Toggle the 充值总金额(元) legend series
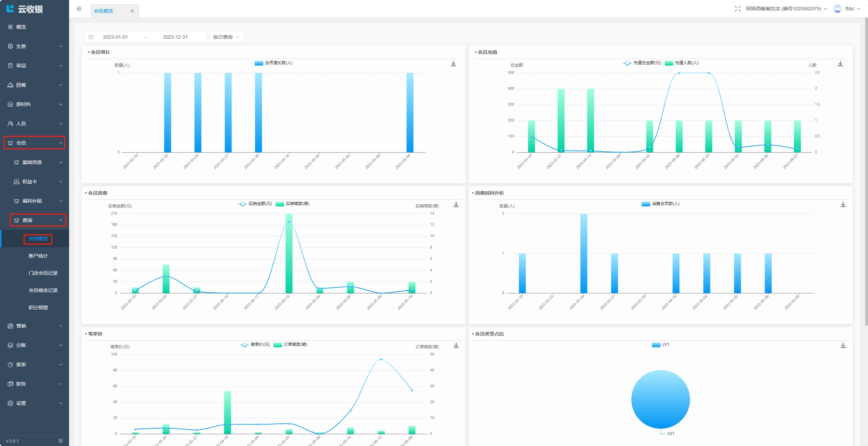868x446 pixels. tap(642, 63)
